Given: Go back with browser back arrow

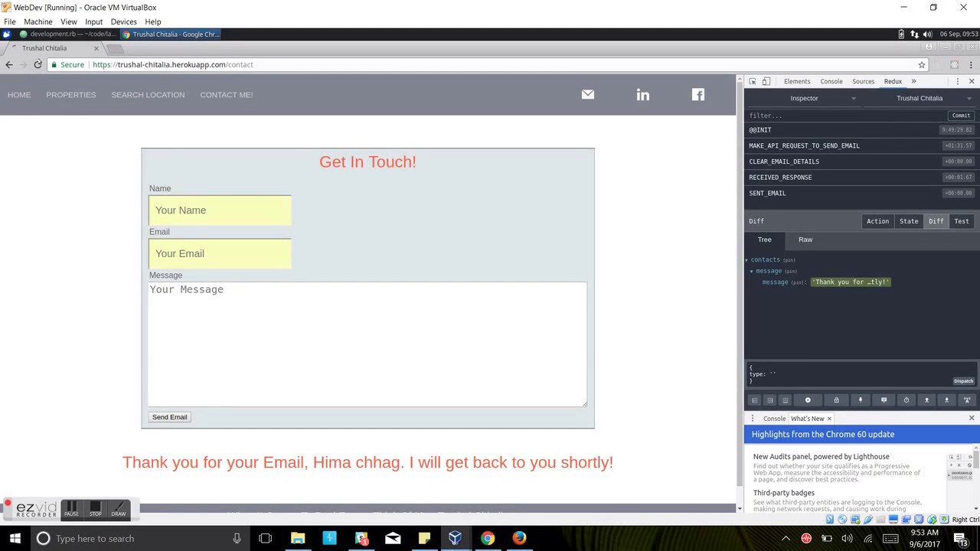Looking at the screenshot, I should pos(8,64).
